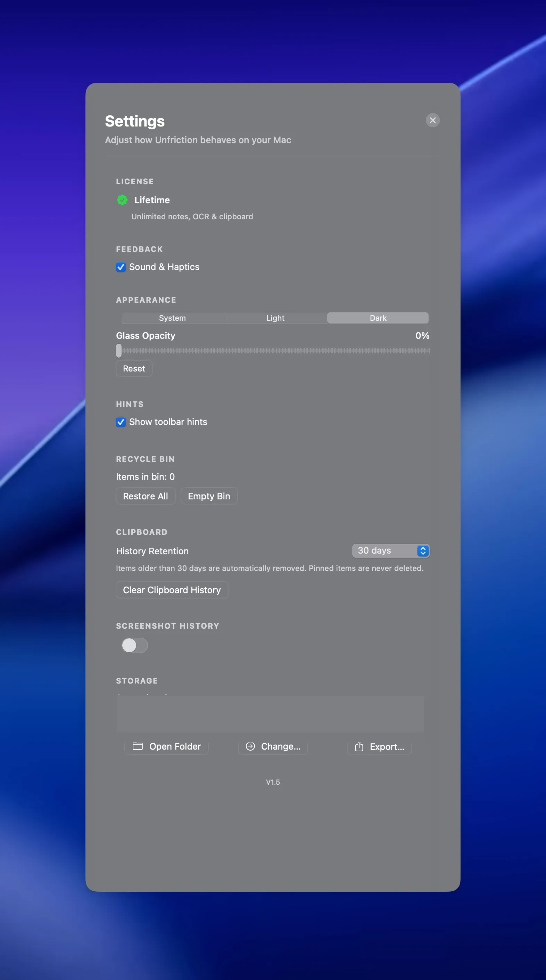Click the green Lifetime license badge icon
The height and width of the screenshot is (980, 546).
pos(122,200)
